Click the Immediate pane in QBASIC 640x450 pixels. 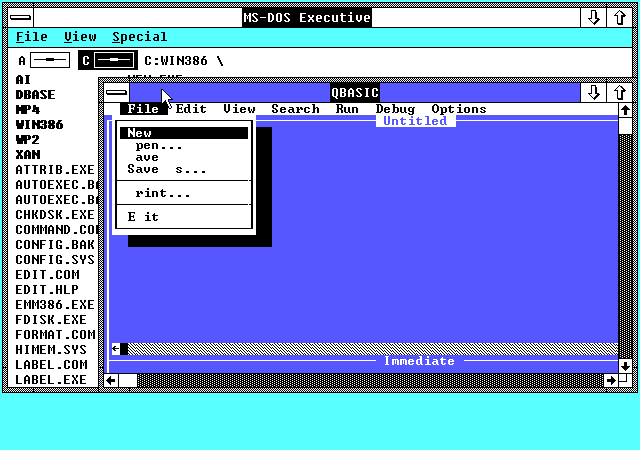point(363,367)
